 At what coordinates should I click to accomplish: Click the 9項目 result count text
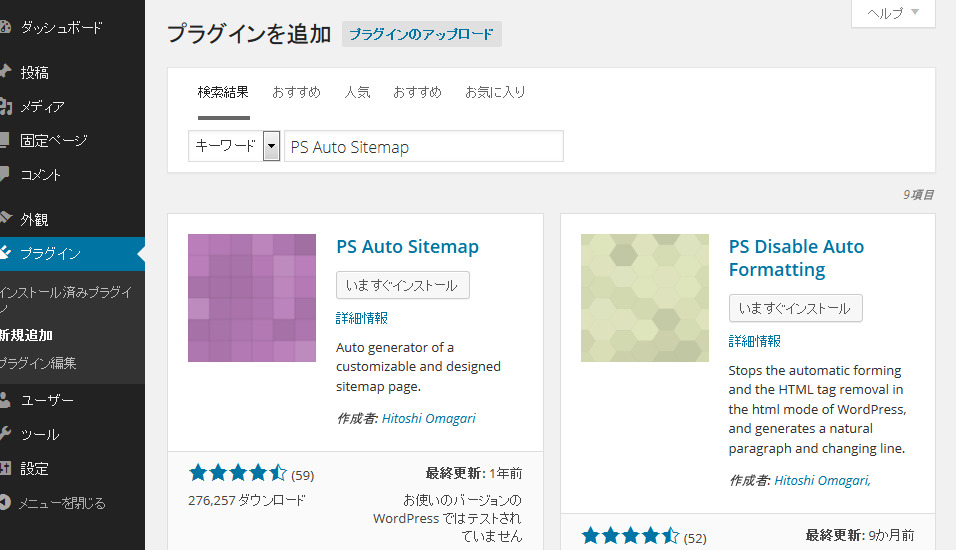tap(918, 195)
